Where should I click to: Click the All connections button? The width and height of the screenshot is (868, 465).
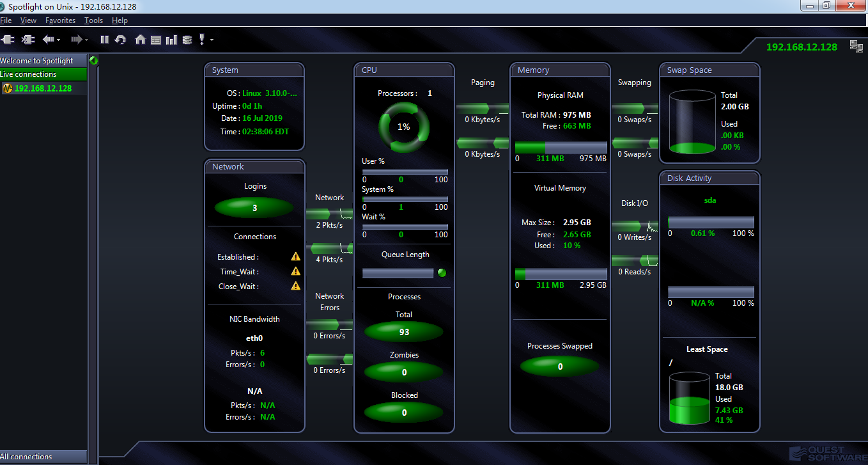click(43, 457)
